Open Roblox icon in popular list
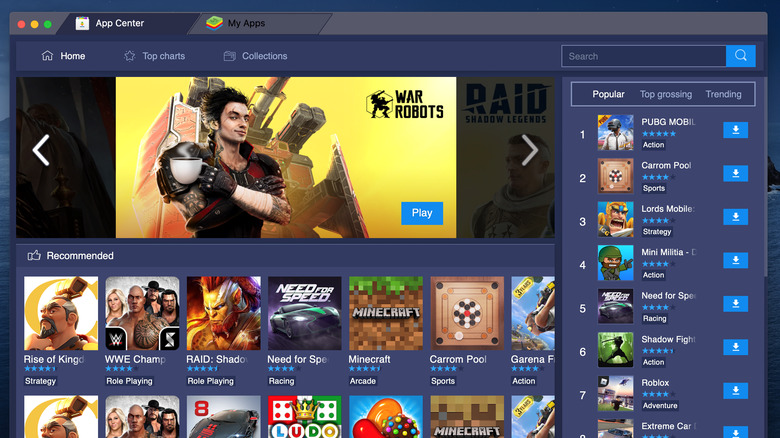Image resolution: width=780 pixels, height=438 pixels. [615, 393]
